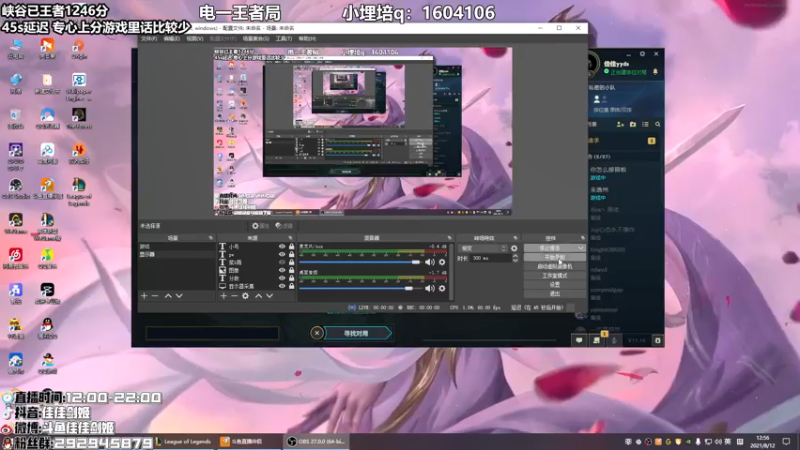Viewport: 800px width, 450px height.
Task: Click microphone icon in League client bottom bar
Action: point(614,340)
